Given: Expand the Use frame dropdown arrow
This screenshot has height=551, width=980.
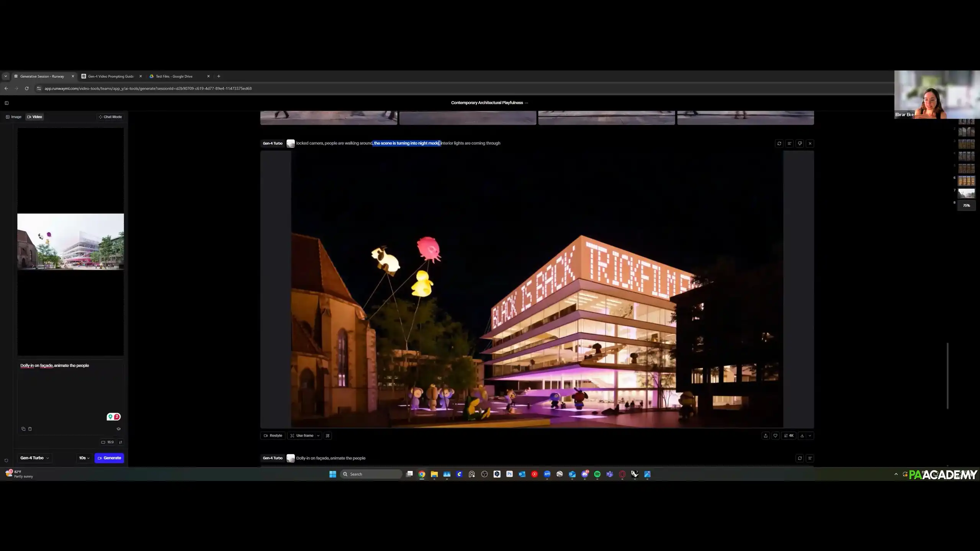Looking at the screenshot, I should pyautogui.click(x=318, y=436).
